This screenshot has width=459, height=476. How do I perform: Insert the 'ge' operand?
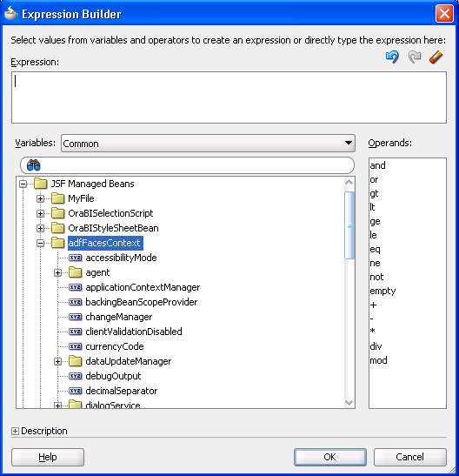coord(375,221)
